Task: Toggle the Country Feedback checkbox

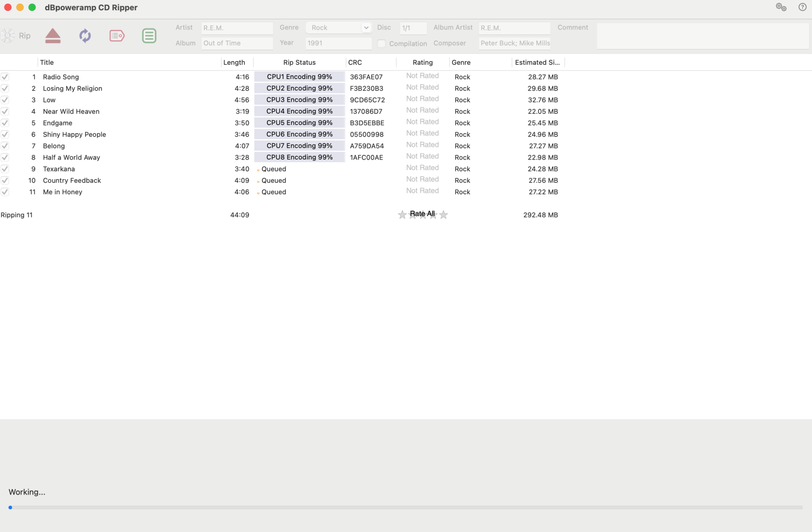Action: (5, 180)
